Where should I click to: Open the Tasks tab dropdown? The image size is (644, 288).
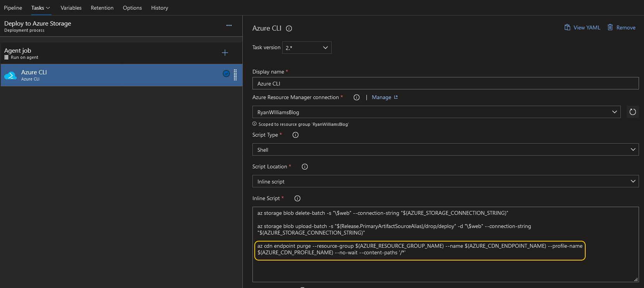41,8
